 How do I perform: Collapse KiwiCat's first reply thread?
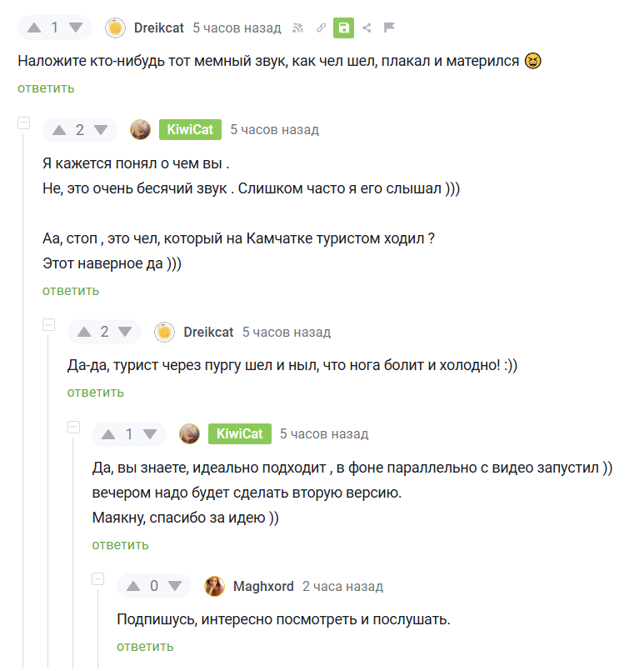click(23, 123)
